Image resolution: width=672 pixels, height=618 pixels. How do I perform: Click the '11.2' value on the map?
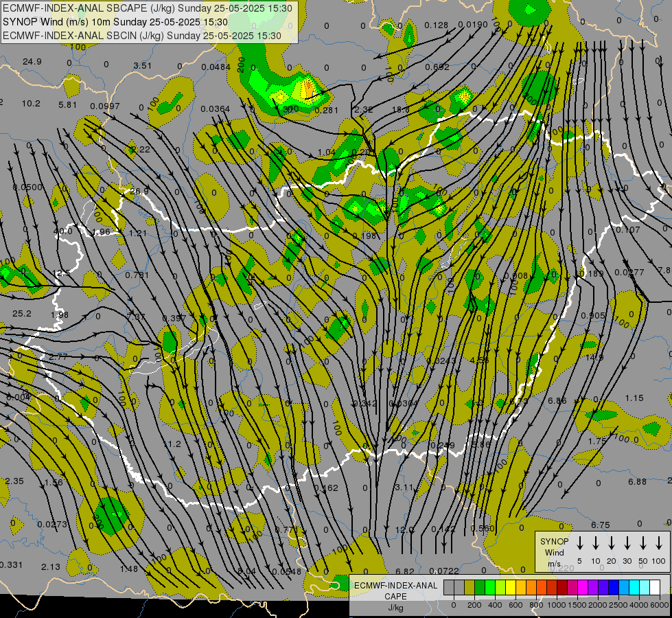pos(172,444)
